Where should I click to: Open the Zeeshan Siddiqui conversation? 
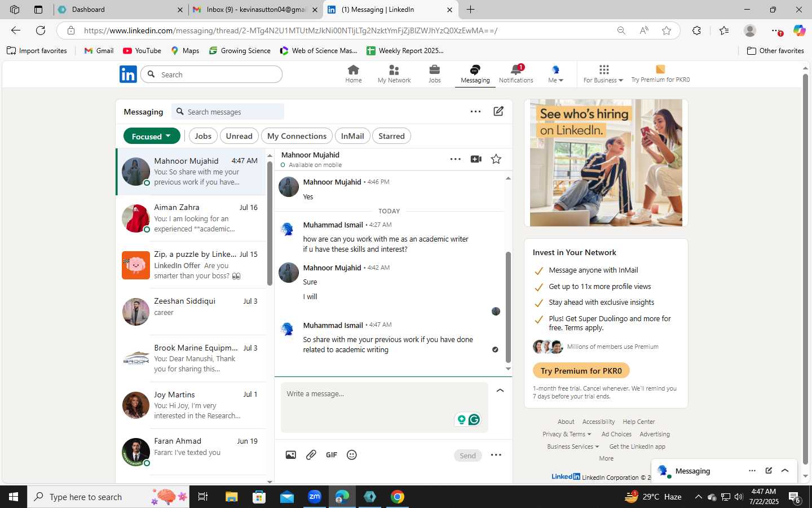click(x=191, y=312)
